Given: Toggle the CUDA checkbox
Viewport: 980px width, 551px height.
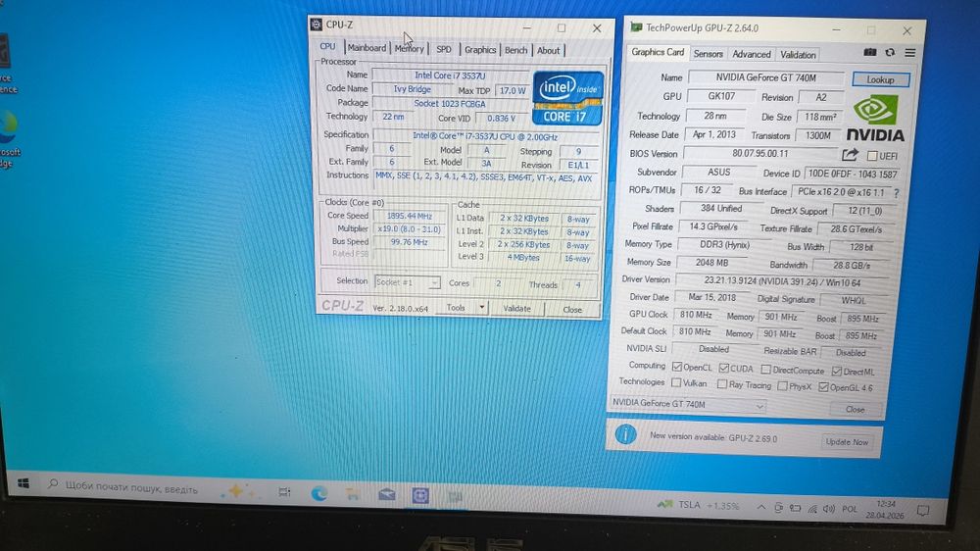Looking at the screenshot, I should pos(724,368).
